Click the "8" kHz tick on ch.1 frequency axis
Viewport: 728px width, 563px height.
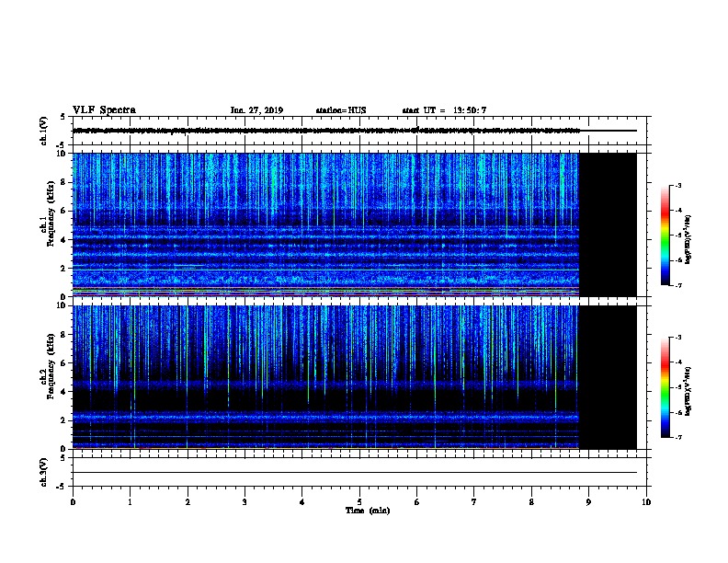click(63, 182)
